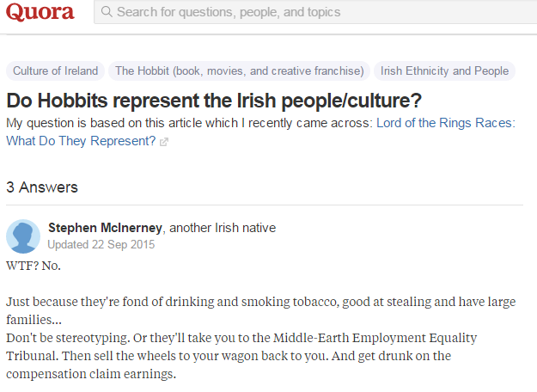This screenshot has width=537, height=392.
Task: Select the Irish Ethnicity and People topic
Action: (444, 71)
